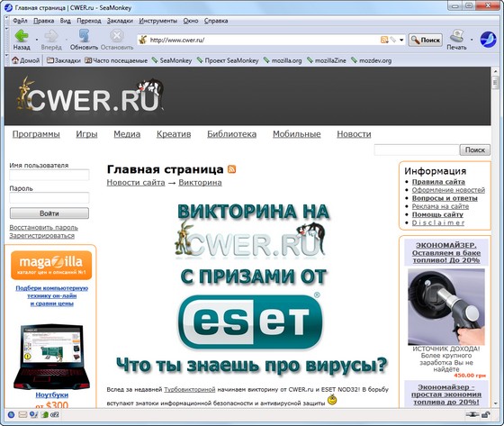Image resolution: width=504 pixels, height=426 pixels.
Task: Click the vertical scrollbar down arrow
Action: [495, 403]
